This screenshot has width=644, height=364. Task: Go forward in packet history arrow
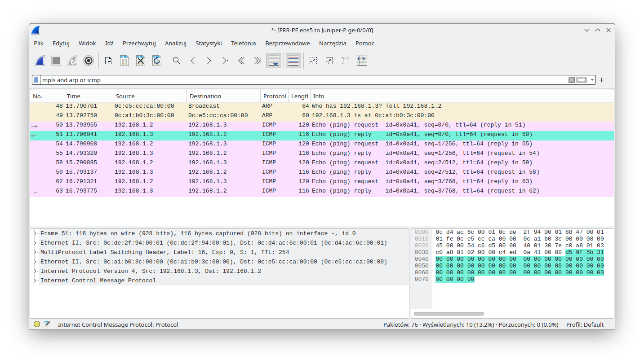click(209, 61)
